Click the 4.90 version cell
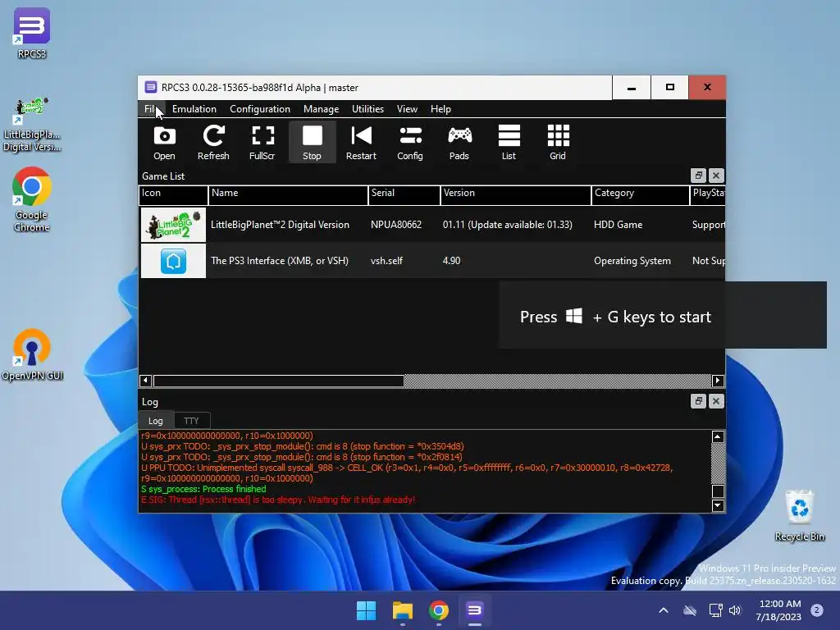Image resolution: width=840 pixels, height=630 pixels. tap(451, 261)
